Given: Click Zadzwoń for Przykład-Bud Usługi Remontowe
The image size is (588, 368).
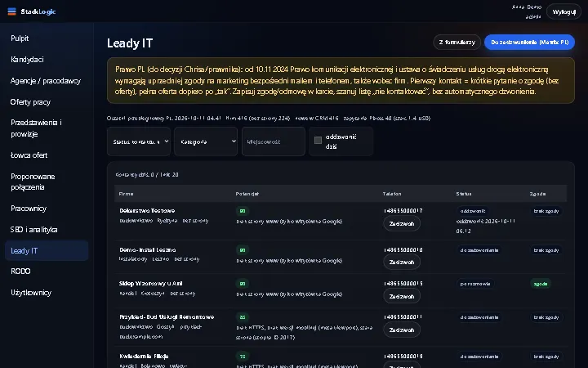Looking at the screenshot, I should 402,330.
